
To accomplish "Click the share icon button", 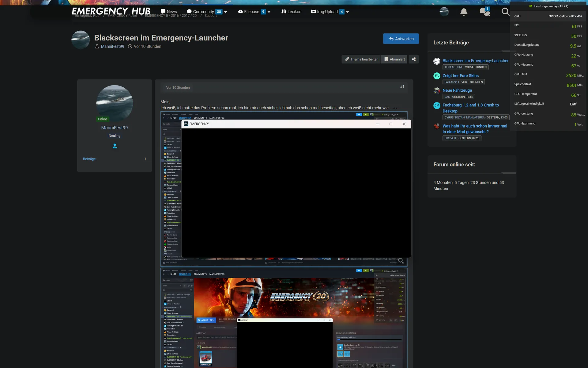I will tap(414, 59).
